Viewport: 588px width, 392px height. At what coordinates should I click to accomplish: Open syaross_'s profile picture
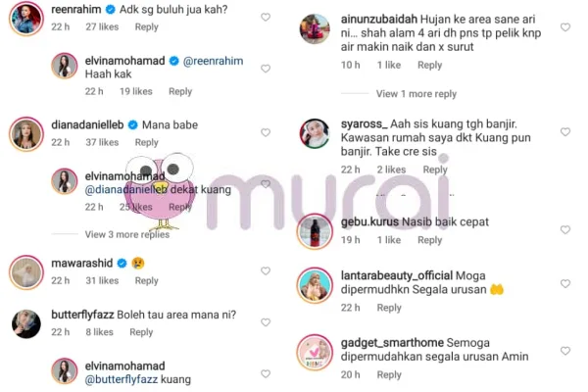pyautogui.click(x=315, y=133)
